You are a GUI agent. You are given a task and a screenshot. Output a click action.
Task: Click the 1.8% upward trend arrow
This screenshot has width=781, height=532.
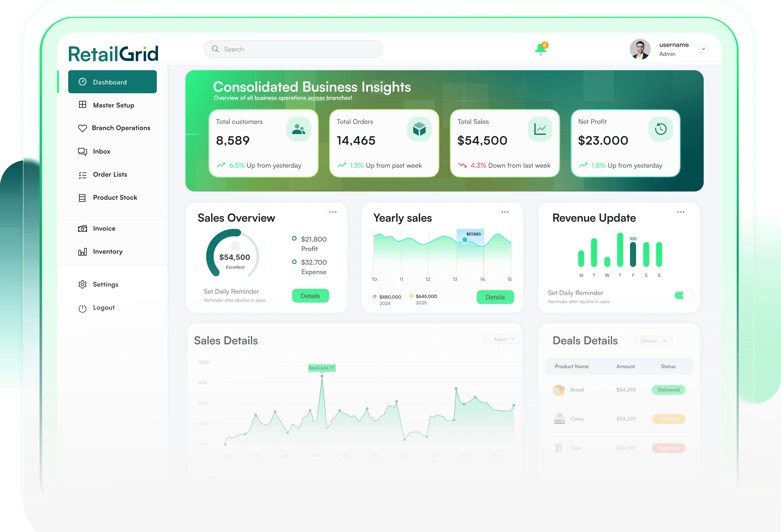coord(583,165)
